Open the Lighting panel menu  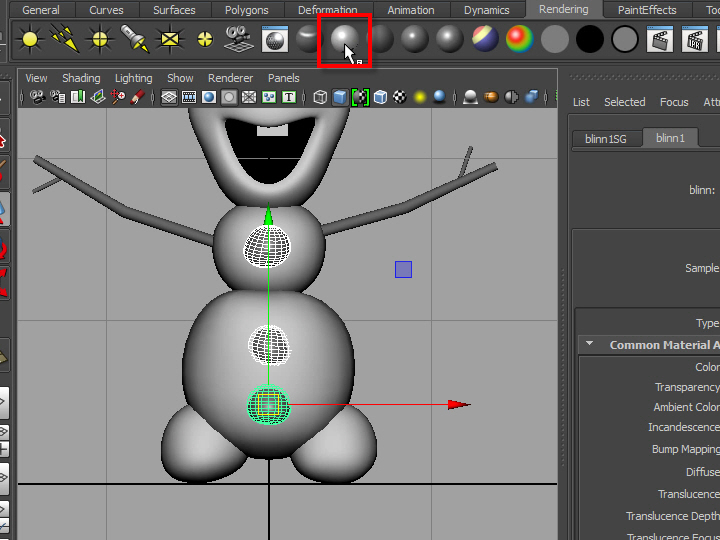133,78
